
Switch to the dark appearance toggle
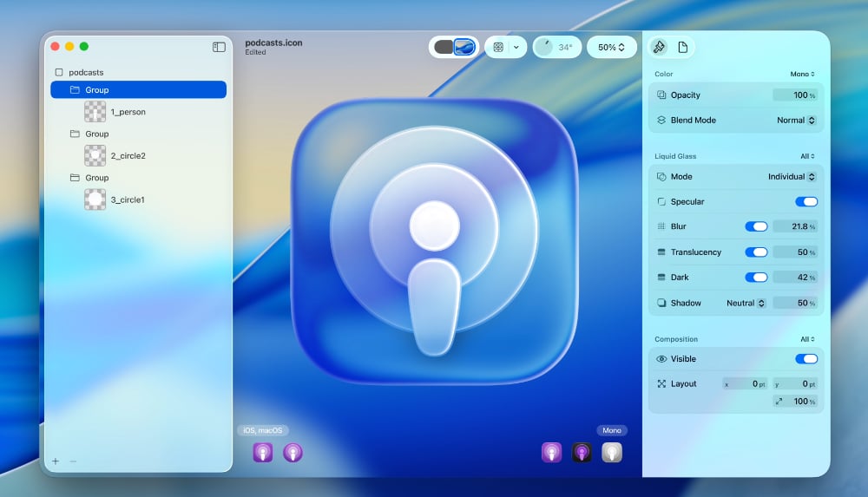(444, 47)
